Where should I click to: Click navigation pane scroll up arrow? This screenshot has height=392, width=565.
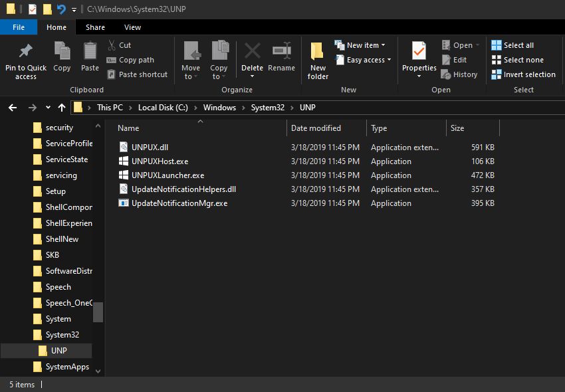coord(98,126)
